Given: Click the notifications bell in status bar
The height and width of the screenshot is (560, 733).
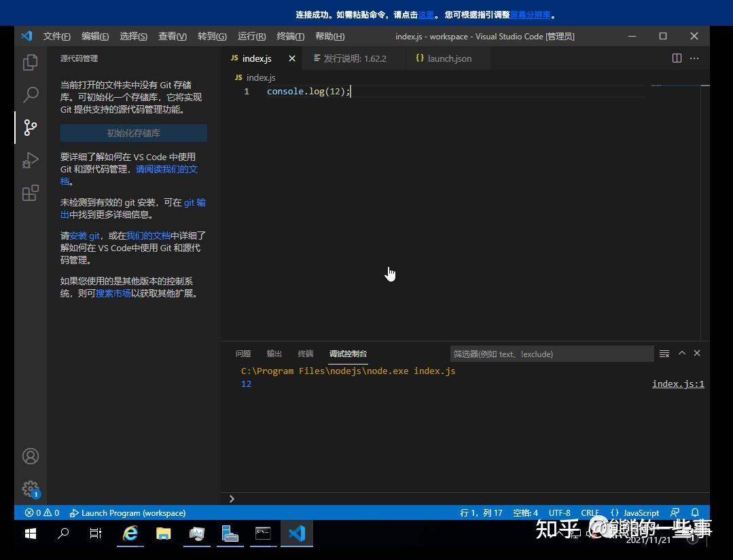Looking at the screenshot, I should 694,512.
